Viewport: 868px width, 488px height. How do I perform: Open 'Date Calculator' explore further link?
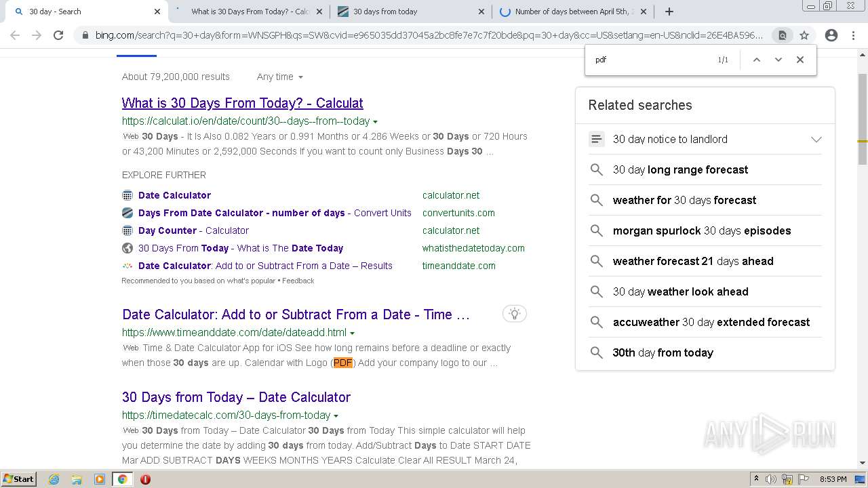pos(174,195)
